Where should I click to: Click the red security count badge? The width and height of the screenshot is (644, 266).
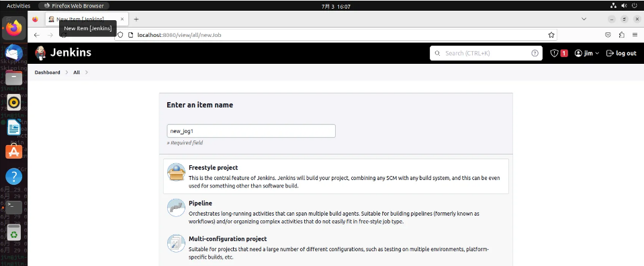[x=564, y=53]
